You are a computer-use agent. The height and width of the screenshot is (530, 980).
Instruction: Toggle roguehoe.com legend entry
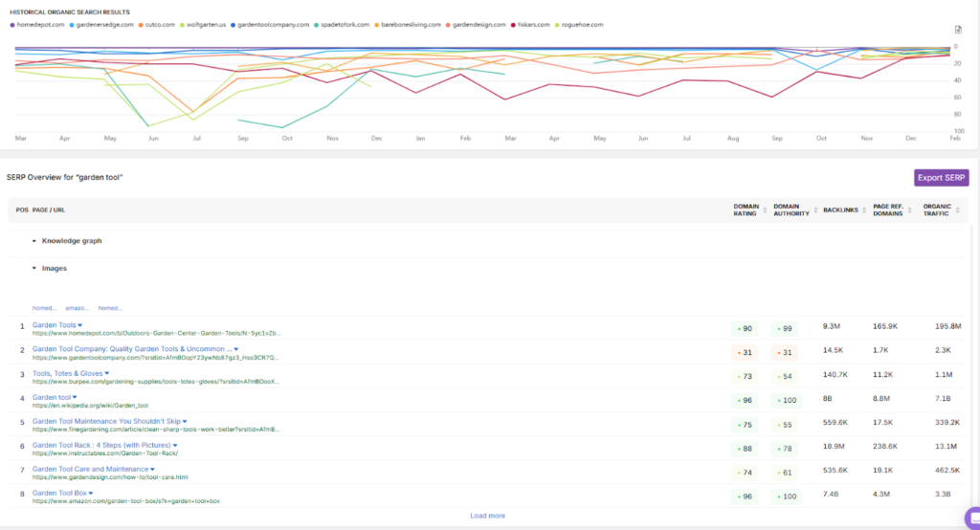pyautogui.click(x=579, y=25)
